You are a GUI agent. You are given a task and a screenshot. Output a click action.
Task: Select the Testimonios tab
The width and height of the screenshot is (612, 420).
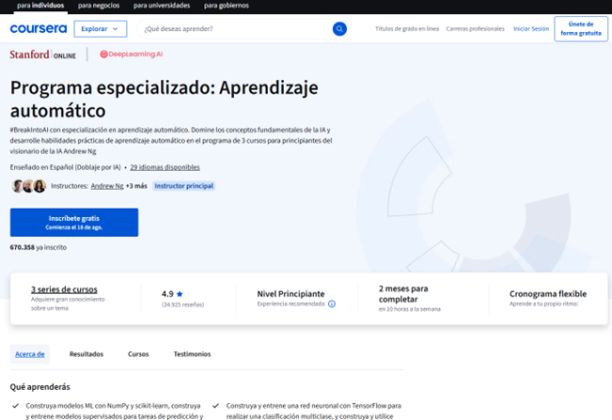[192, 354]
